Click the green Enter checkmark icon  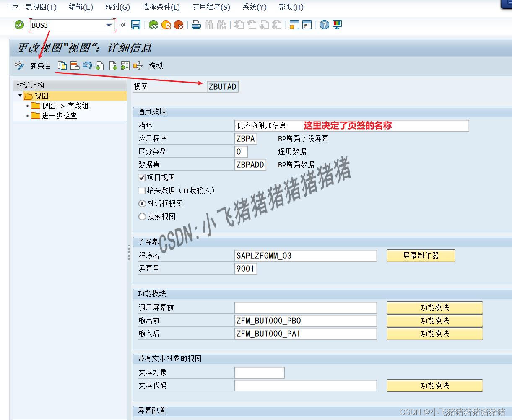point(19,25)
